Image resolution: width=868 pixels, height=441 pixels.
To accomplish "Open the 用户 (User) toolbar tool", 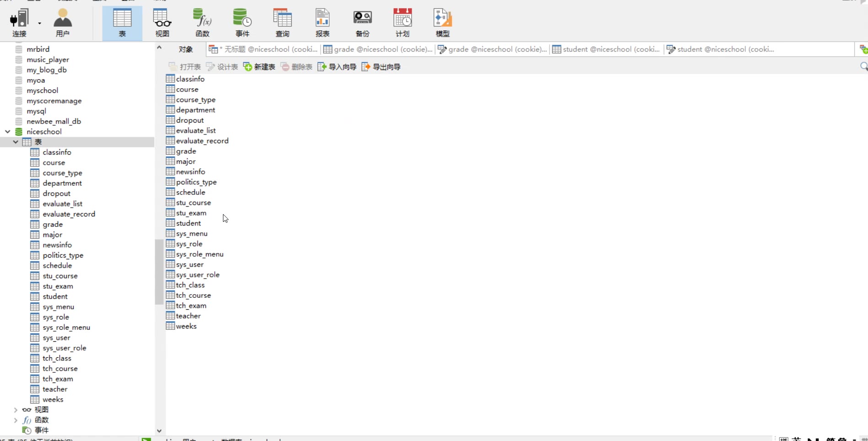I will pos(63,23).
